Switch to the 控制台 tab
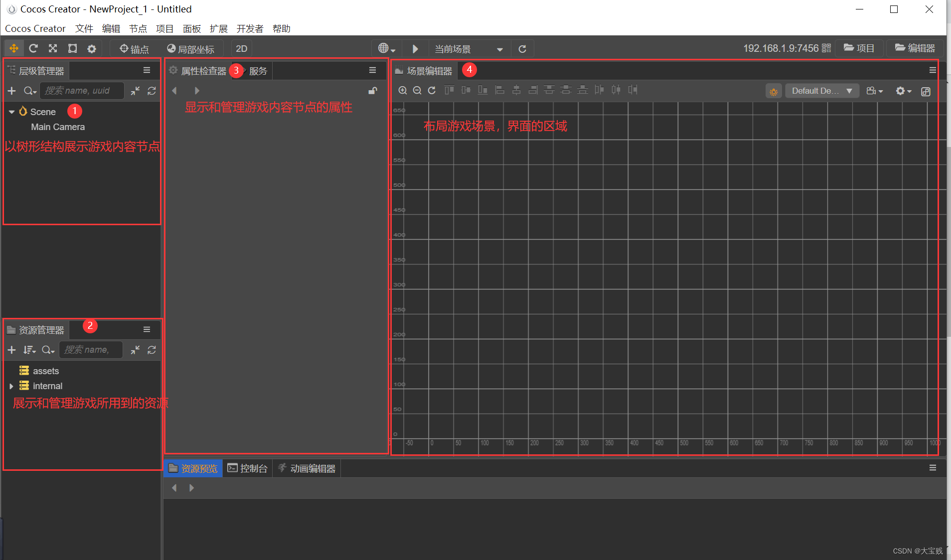 pyautogui.click(x=248, y=468)
